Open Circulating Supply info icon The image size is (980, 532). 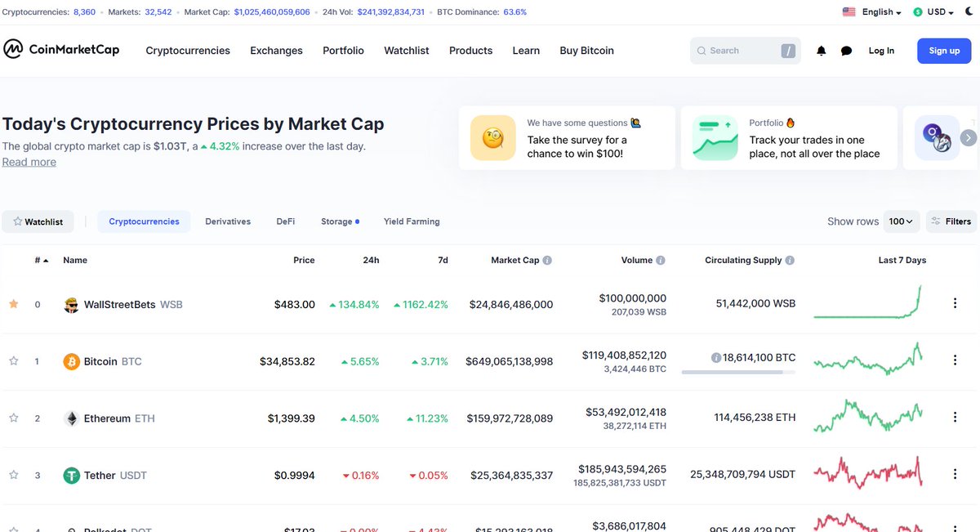[790, 261]
